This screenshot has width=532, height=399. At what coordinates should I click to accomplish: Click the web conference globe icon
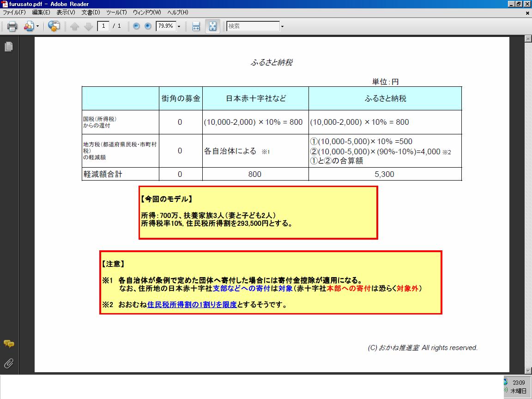point(54,26)
